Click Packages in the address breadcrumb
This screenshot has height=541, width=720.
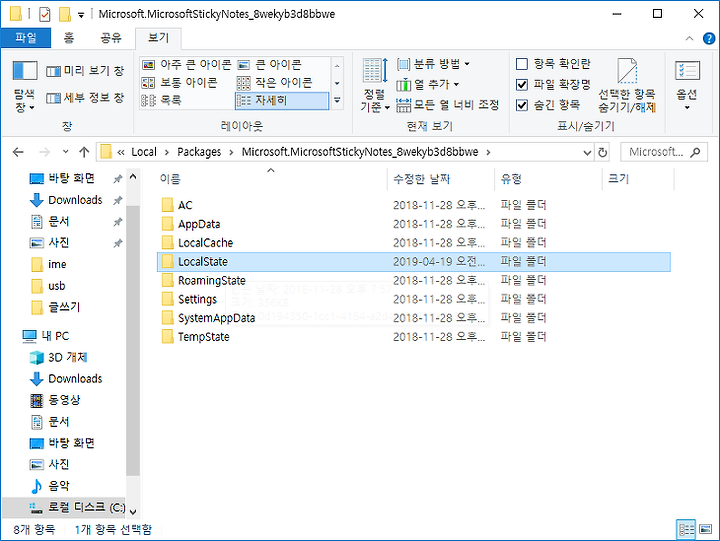(x=199, y=152)
